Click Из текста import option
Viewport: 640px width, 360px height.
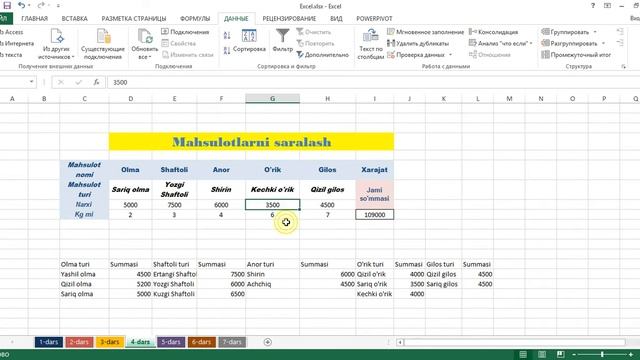point(11,55)
